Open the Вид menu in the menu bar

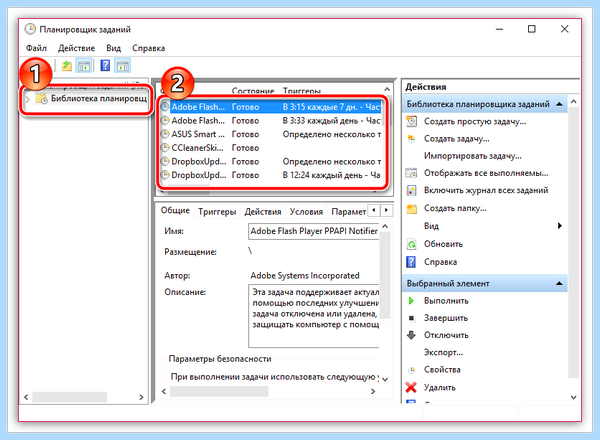(113, 48)
